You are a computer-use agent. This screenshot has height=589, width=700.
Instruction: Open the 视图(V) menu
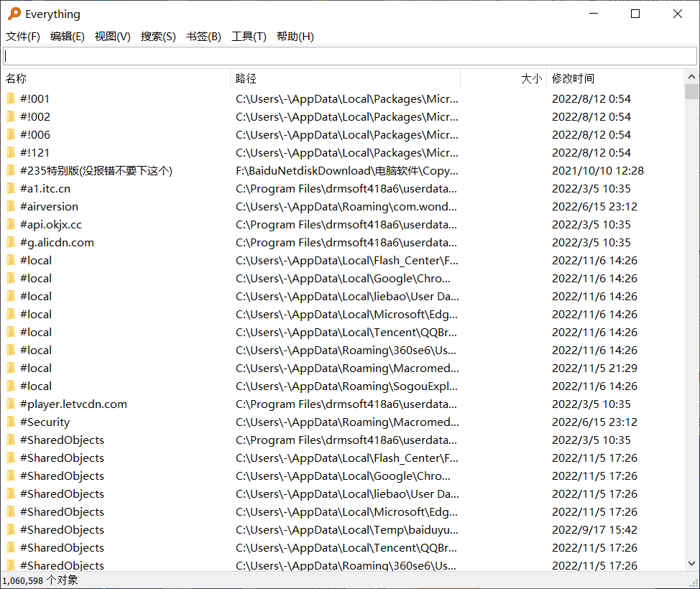click(x=113, y=37)
